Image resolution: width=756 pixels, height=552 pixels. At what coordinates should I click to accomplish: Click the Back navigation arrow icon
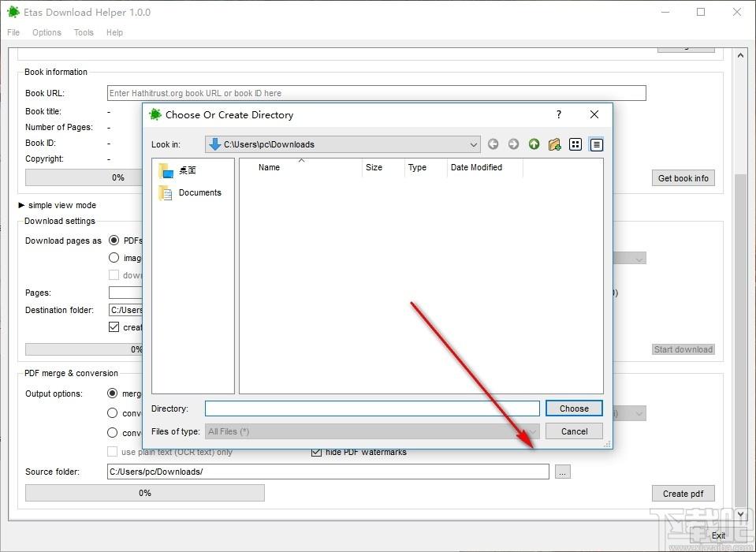coord(493,144)
